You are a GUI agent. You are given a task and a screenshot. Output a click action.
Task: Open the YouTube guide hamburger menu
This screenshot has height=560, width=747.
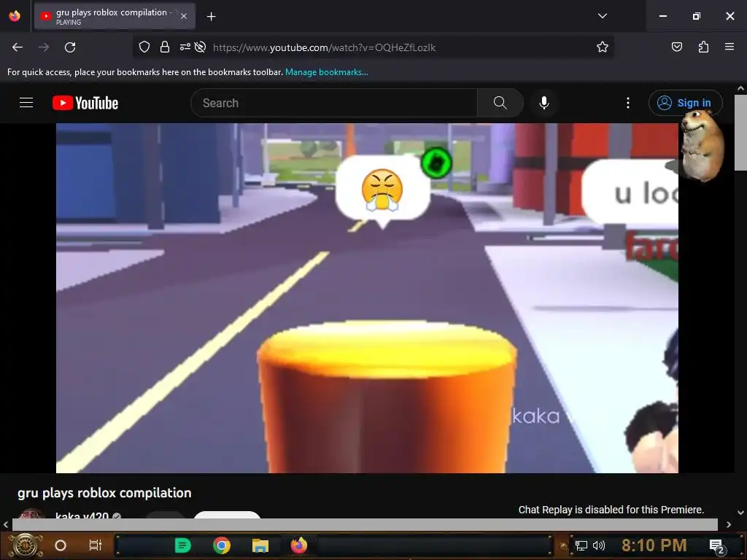pyautogui.click(x=26, y=102)
